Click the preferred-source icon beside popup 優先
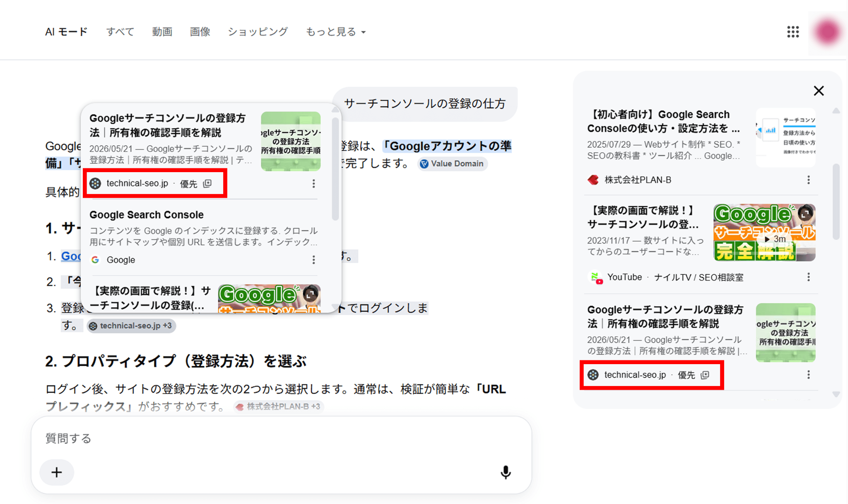The width and height of the screenshot is (848, 504). [x=207, y=183]
